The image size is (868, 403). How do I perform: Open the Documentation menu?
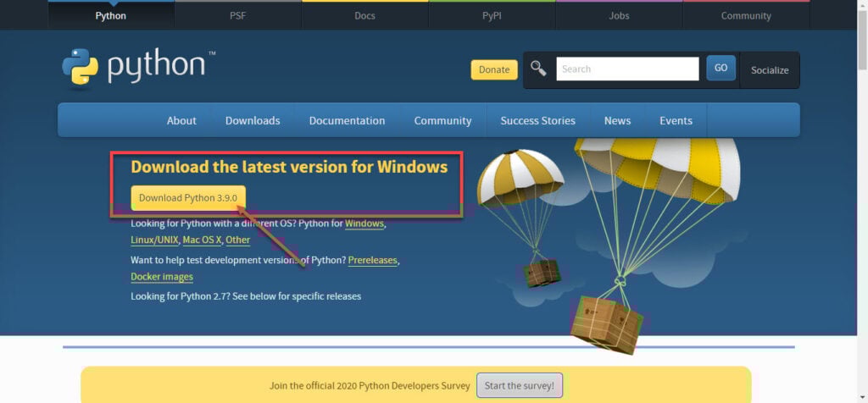[347, 120]
